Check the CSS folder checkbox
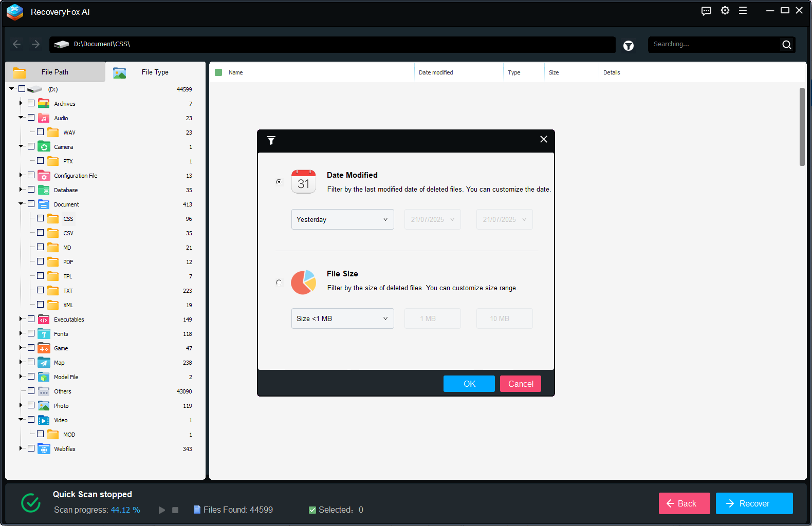Screen dimensions: 812x526 pyautogui.click(x=41, y=218)
